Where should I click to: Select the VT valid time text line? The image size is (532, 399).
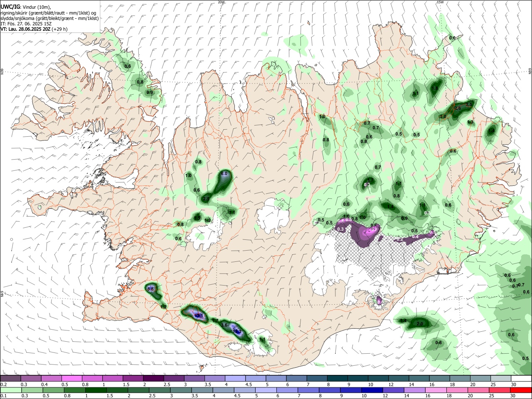click(34, 29)
